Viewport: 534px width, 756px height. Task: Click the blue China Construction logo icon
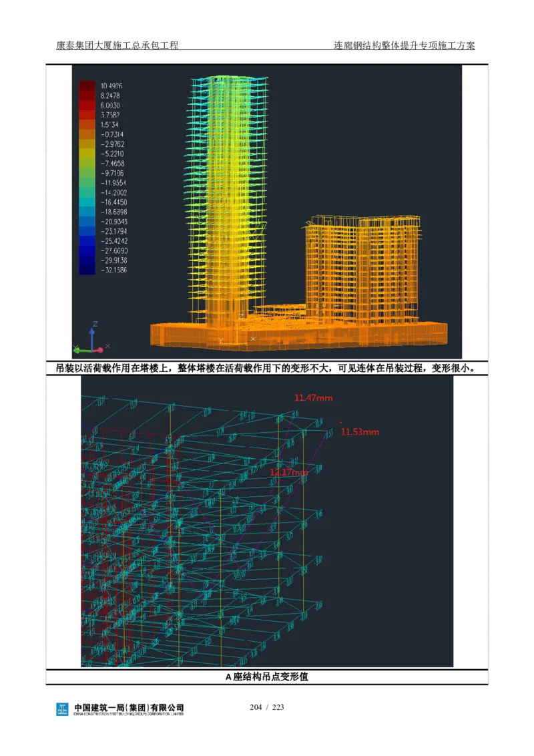[63, 710]
